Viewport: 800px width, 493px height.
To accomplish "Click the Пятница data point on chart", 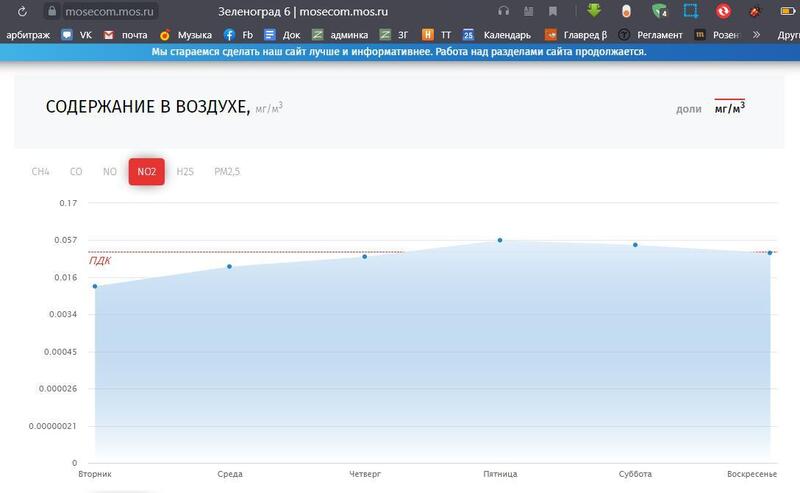I will pyautogui.click(x=500, y=240).
